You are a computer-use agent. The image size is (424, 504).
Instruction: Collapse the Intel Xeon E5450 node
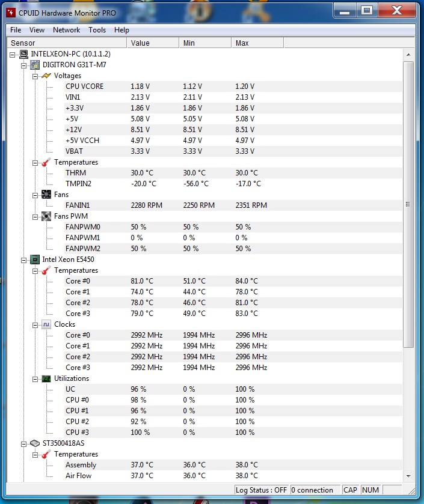24,260
